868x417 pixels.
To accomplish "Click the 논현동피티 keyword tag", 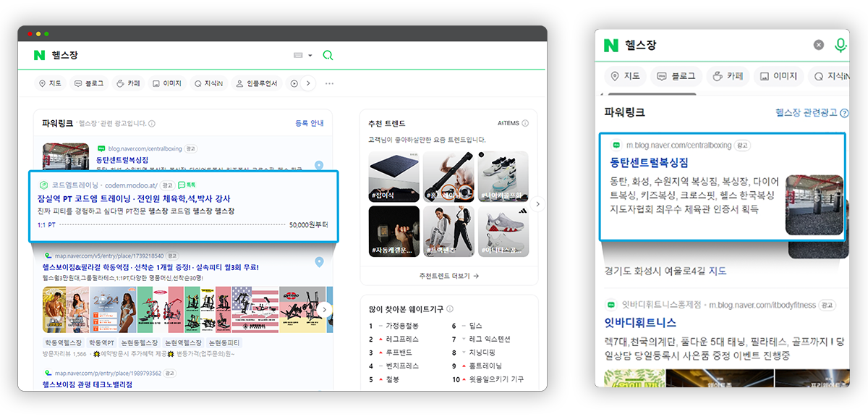I will coord(224,342).
